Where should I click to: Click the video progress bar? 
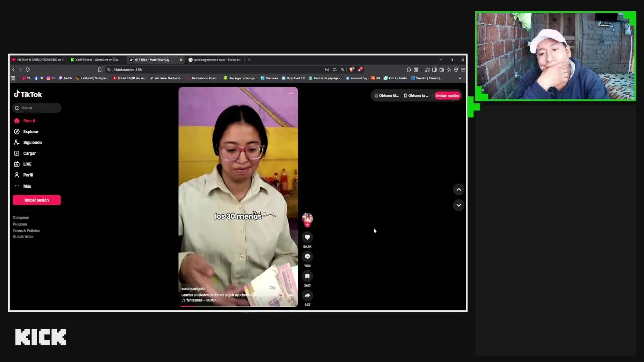(x=238, y=305)
